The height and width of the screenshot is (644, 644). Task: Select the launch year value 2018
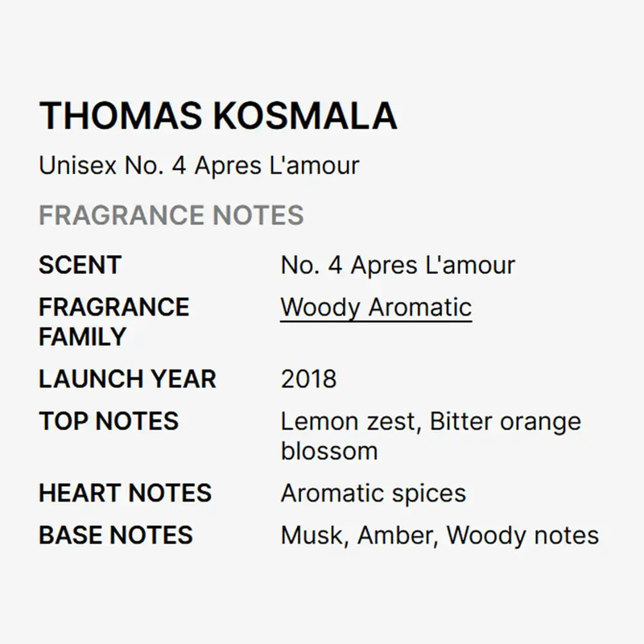309,379
